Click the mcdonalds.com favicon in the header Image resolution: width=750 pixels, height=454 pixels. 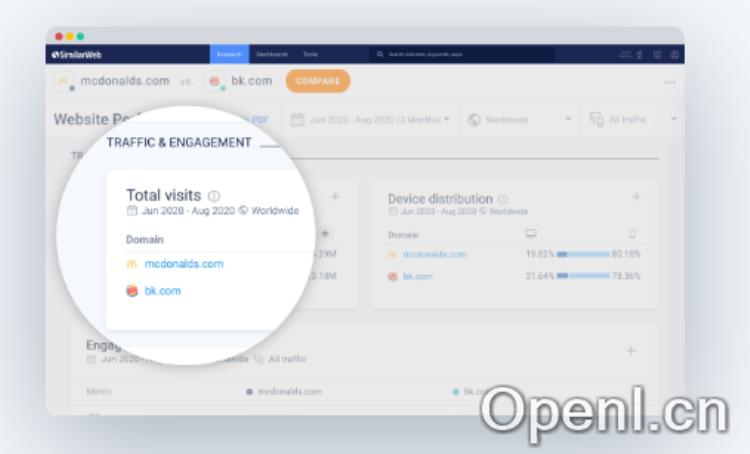[x=64, y=81]
